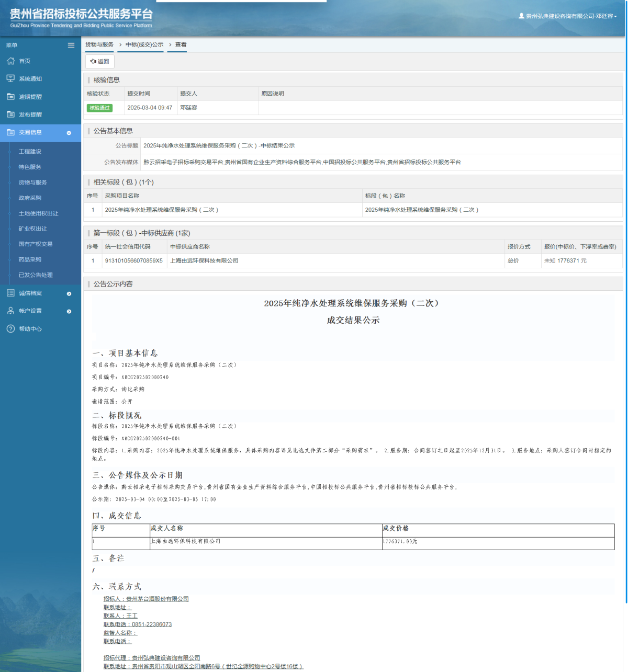This screenshot has height=672, width=628.
Task: Select 药品采购 submenu item
Action: pyautogui.click(x=30, y=259)
